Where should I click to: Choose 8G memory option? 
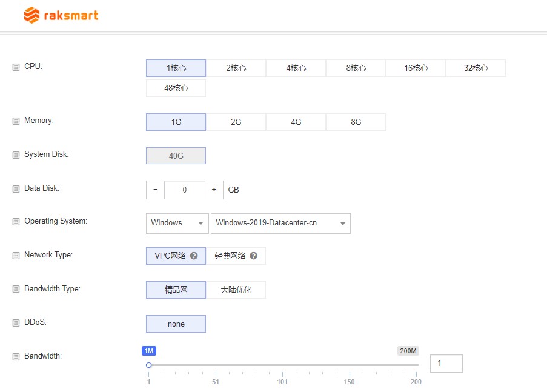click(356, 122)
